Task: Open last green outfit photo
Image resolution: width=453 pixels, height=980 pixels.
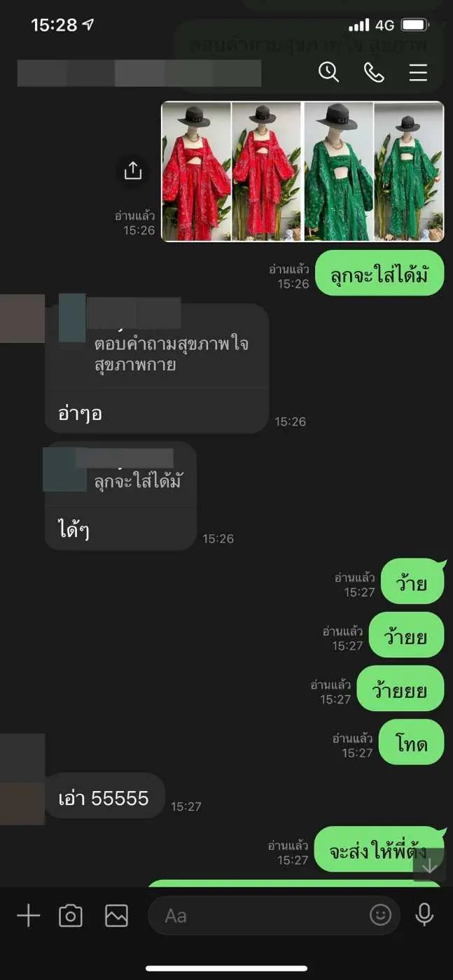Action: [409, 171]
